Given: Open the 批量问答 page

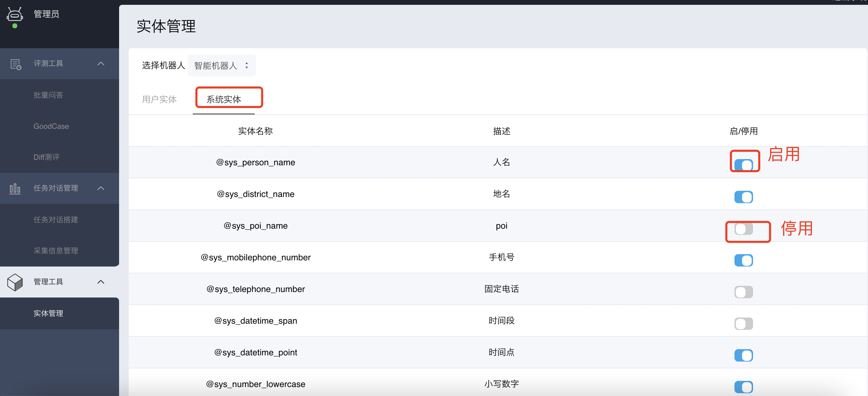Looking at the screenshot, I should 48,95.
